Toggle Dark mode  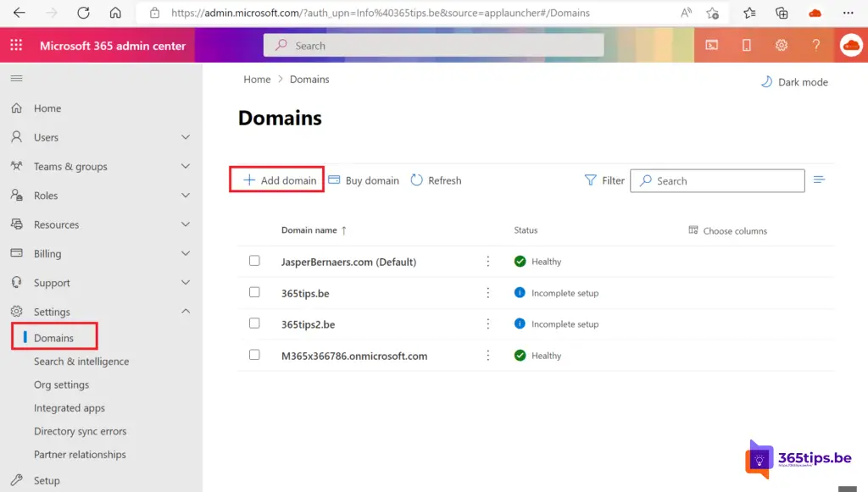click(x=794, y=82)
